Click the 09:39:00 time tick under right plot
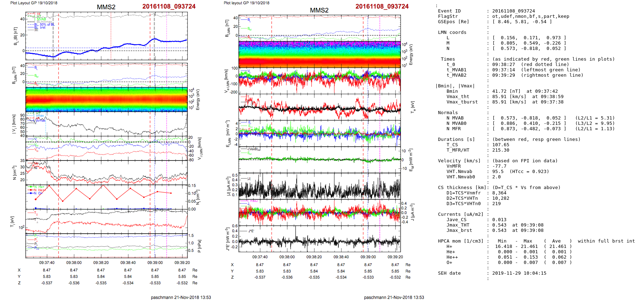Image resolution: width=644 pixels, height=300 pixels. point(368,257)
